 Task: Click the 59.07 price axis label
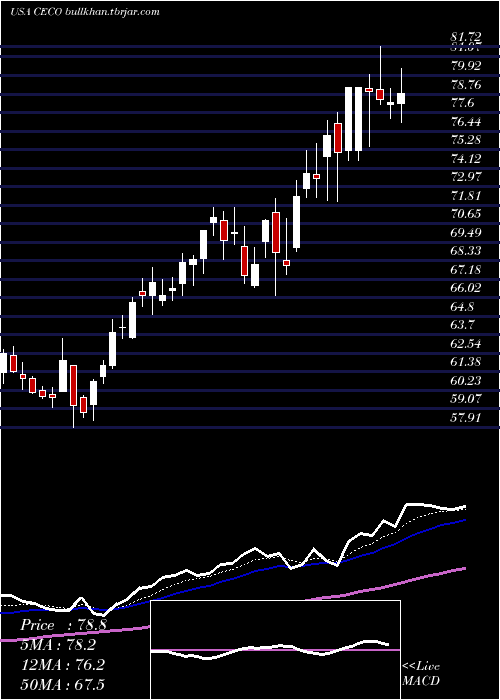tap(466, 399)
